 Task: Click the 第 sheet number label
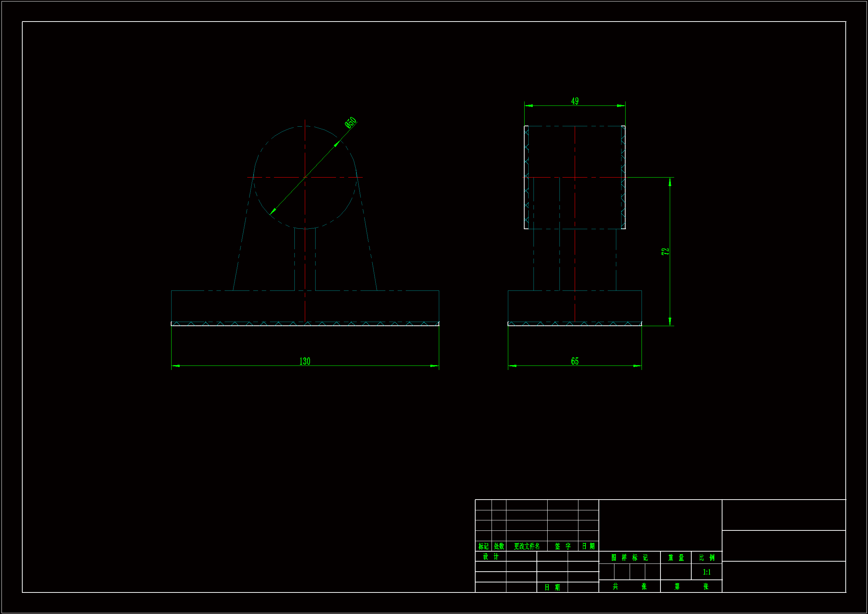click(677, 587)
